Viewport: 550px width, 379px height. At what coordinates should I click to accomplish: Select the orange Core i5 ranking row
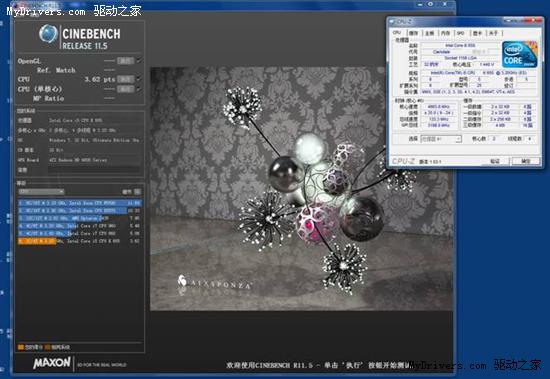point(80,241)
